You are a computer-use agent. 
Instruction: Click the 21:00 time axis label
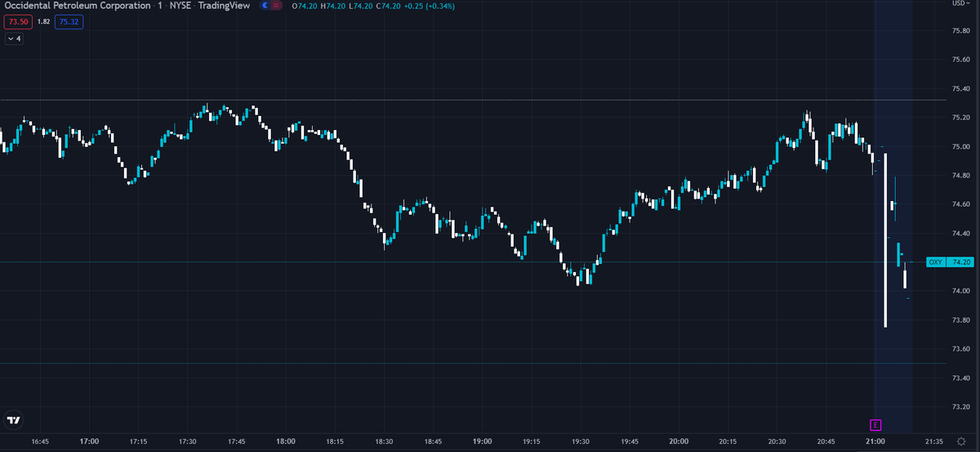(x=875, y=441)
